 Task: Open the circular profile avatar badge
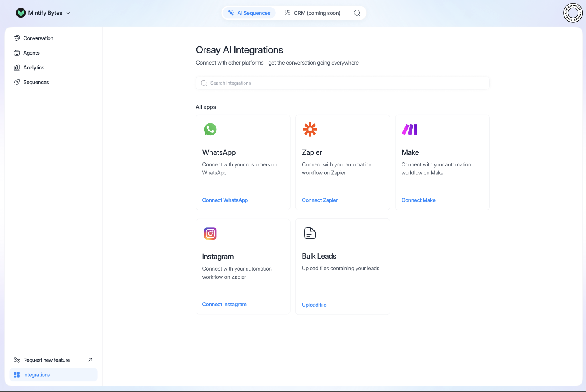pos(573,13)
